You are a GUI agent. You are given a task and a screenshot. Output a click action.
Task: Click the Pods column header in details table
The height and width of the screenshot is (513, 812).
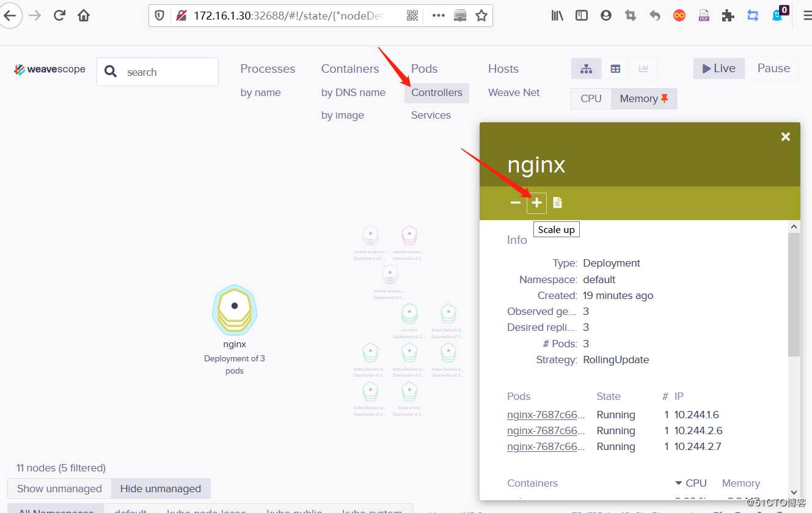tap(519, 396)
